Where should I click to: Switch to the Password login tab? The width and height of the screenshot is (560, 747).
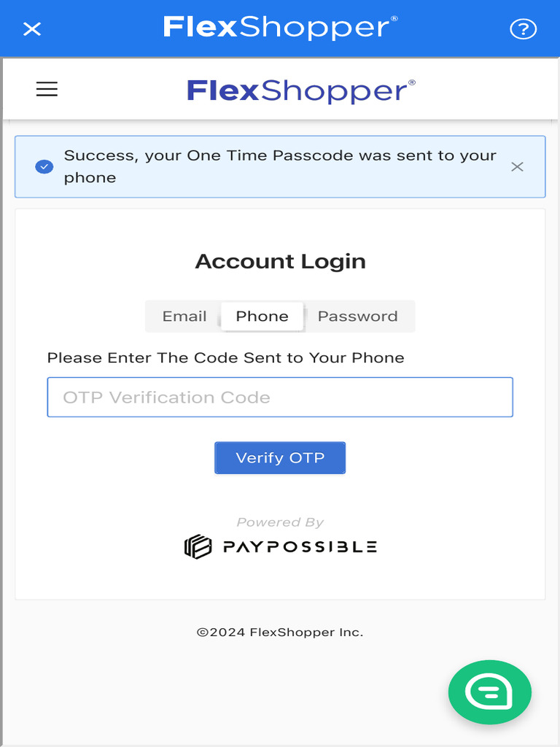(357, 317)
